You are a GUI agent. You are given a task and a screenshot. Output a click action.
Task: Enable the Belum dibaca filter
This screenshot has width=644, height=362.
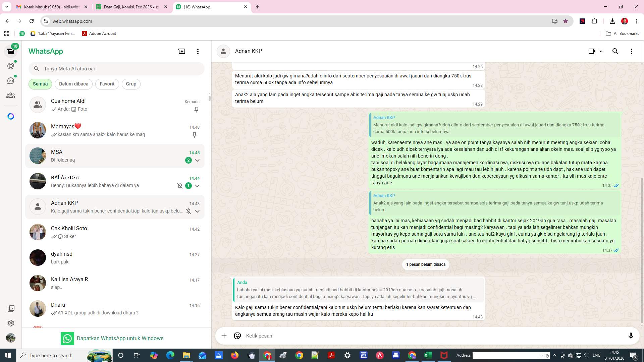pyautogui.click(x=73, y=84)
